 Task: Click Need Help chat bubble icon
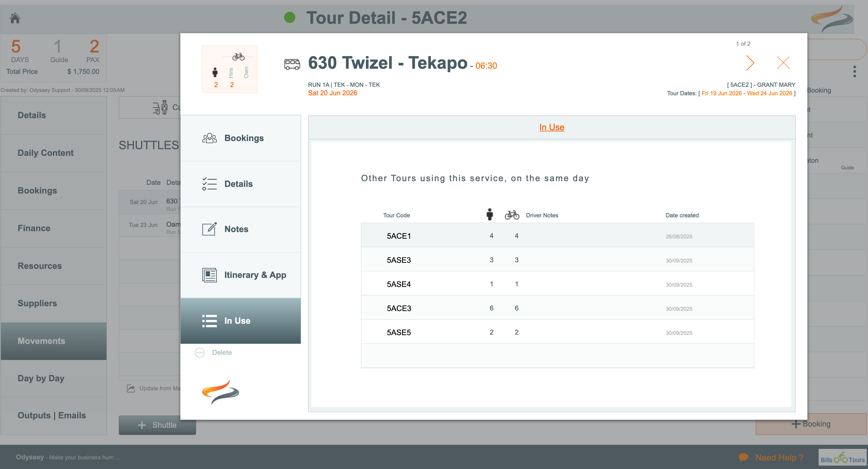pyautogui.click(x=743, y=457)
